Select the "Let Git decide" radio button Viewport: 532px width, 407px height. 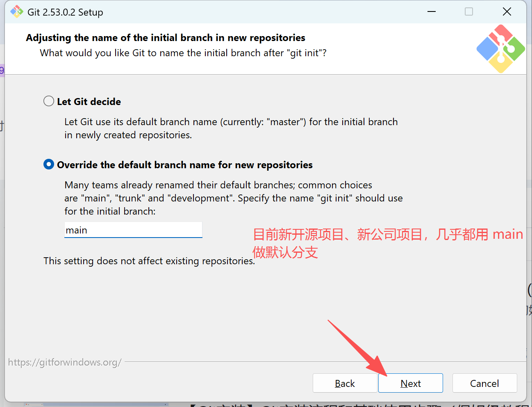click(x=49, y=101)
